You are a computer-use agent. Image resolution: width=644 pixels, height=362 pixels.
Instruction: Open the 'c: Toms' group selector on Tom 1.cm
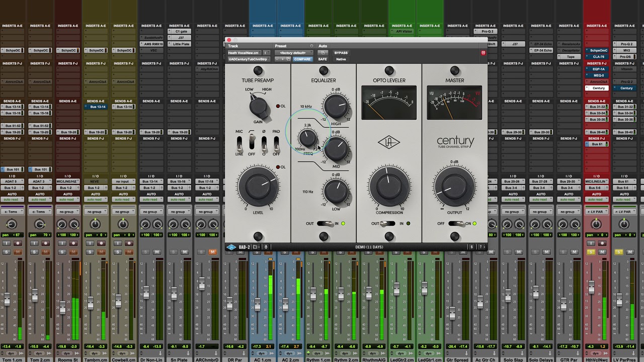point(11,212)
